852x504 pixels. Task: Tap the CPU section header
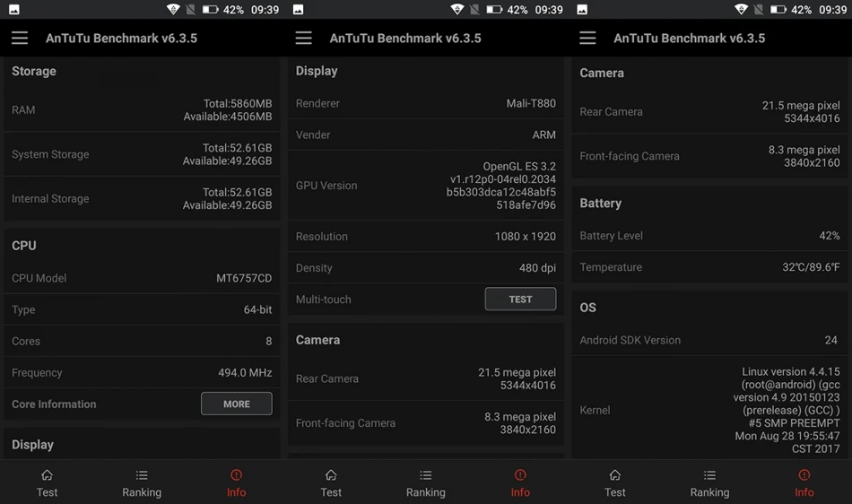coord(24,246)
